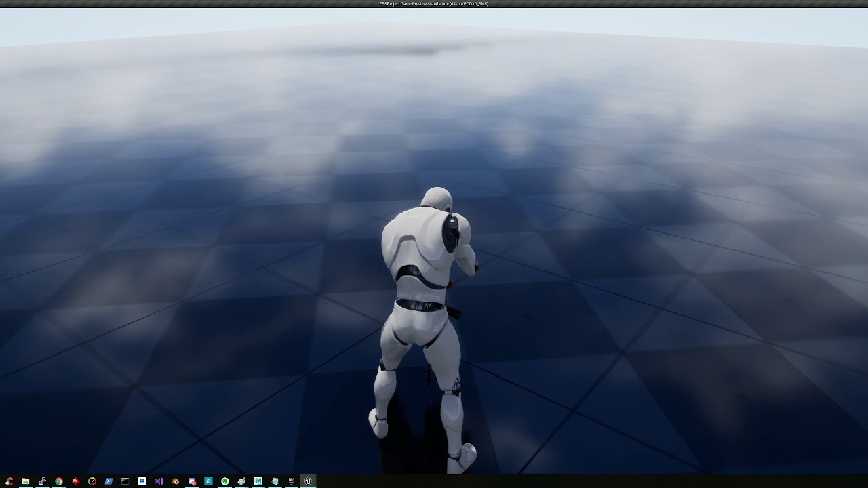Click the network computers taskbar icon

(x=42, y=481)
